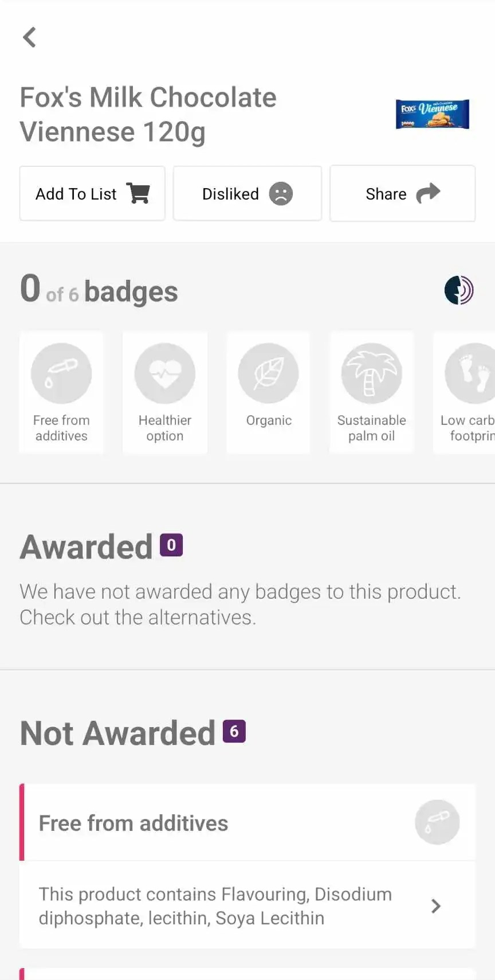
Task: Tap the Awarded count badge 0
Action: 171,545
